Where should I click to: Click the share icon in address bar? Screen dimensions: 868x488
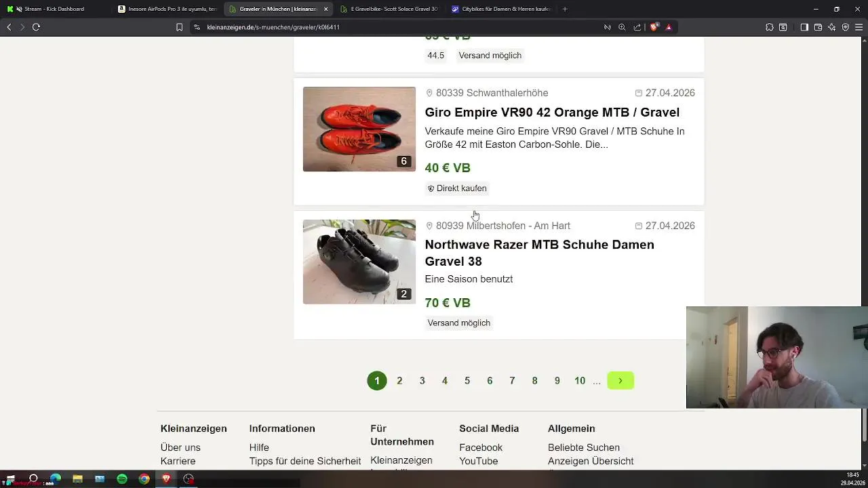pyautogui.click(x=637, y=27)
